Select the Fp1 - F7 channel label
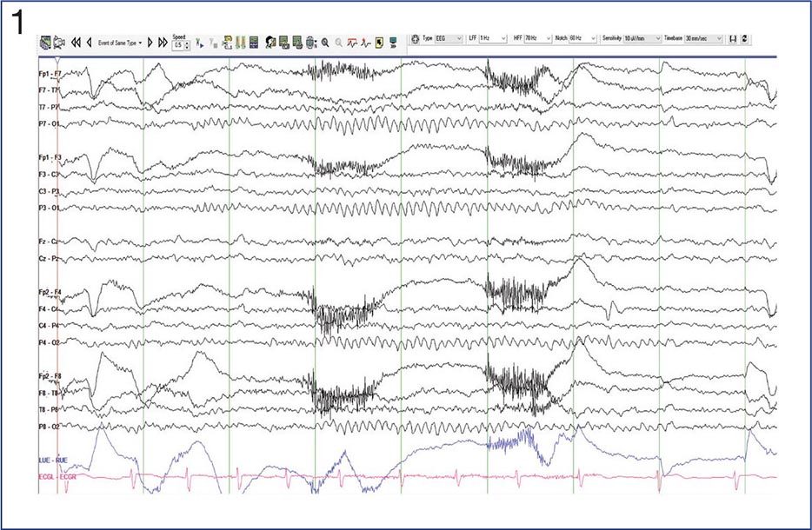 pos(50,74)
